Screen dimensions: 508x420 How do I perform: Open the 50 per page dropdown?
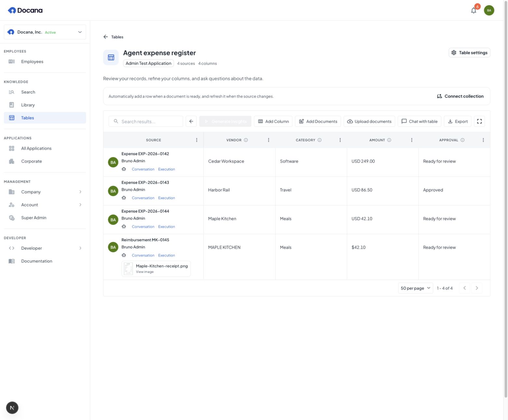[x=416, y=288]
